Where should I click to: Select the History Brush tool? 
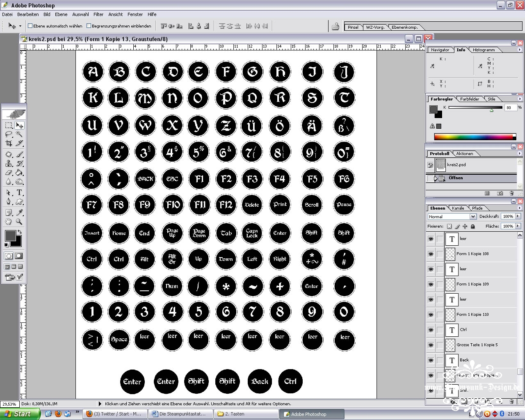tap(19, 164)
